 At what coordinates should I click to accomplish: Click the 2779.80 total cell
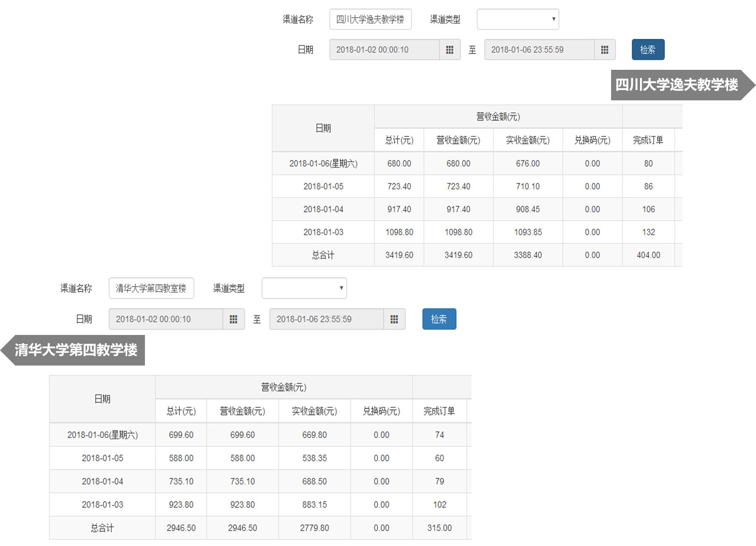[x=314, y=528]
